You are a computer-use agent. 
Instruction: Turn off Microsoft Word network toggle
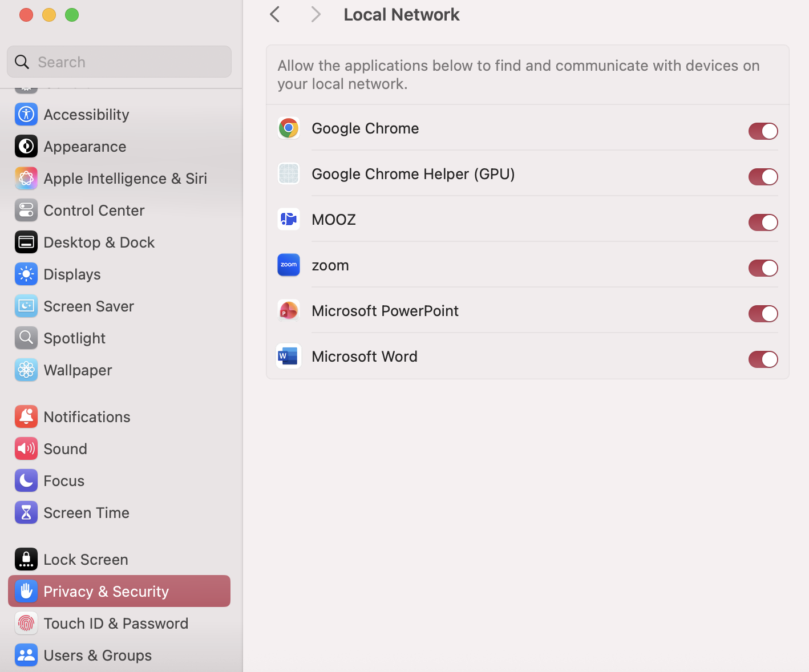coord(763,359)
